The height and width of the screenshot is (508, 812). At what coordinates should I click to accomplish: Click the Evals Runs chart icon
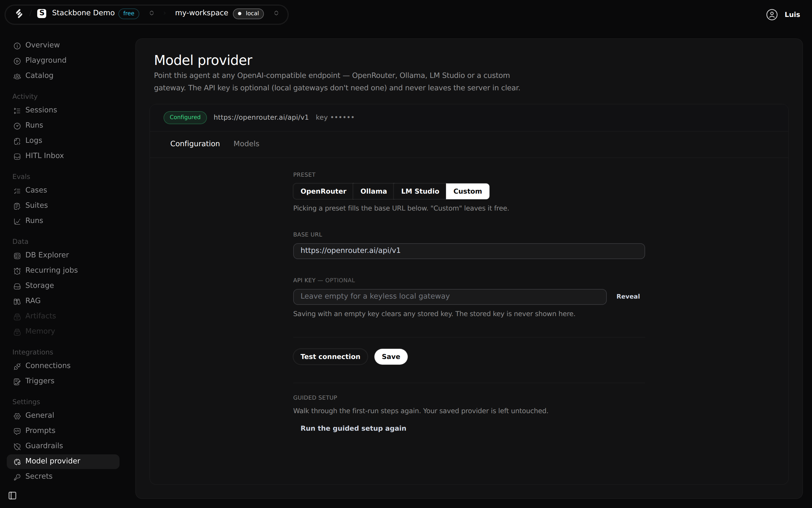tap(17, 221)
